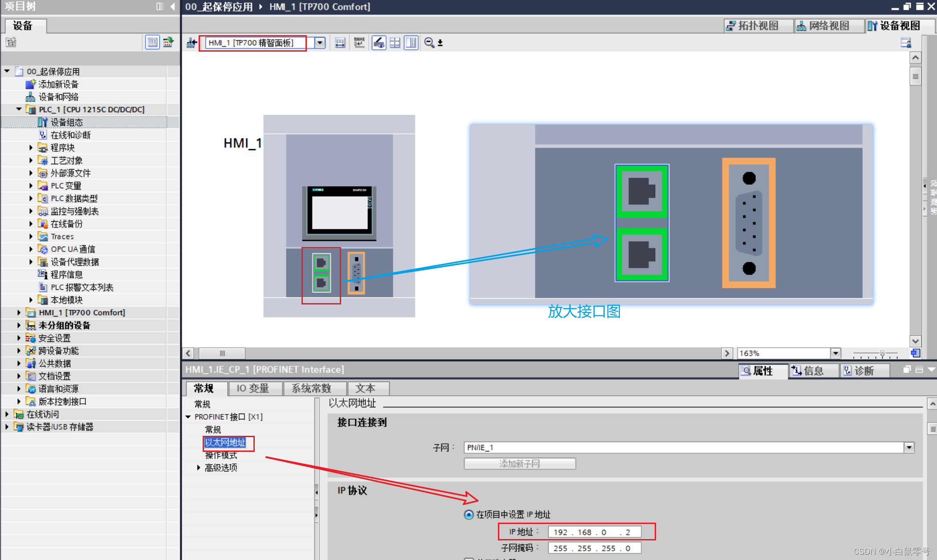Image resolution: width=937 pixels, height=560 pixels.
Task: Toggle the module rack column view button
Action: pyautogui.click(x=411, y=43)
